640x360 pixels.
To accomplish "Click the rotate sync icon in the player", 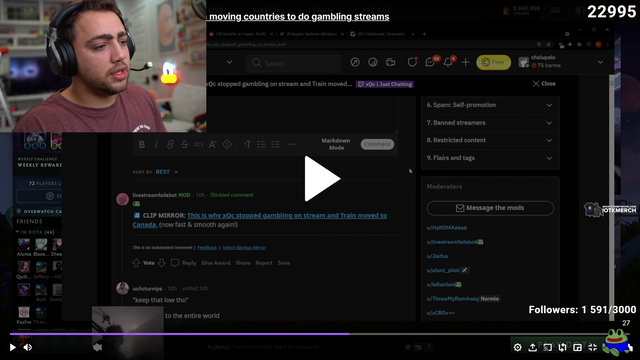I will 562,347.
